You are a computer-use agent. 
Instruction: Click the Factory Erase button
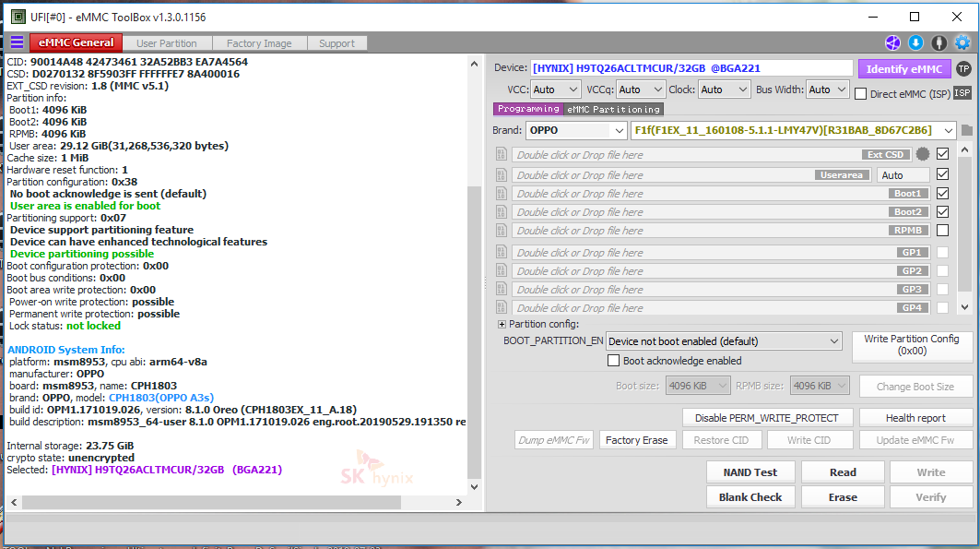pyautogui.click(x=636, y=439)
